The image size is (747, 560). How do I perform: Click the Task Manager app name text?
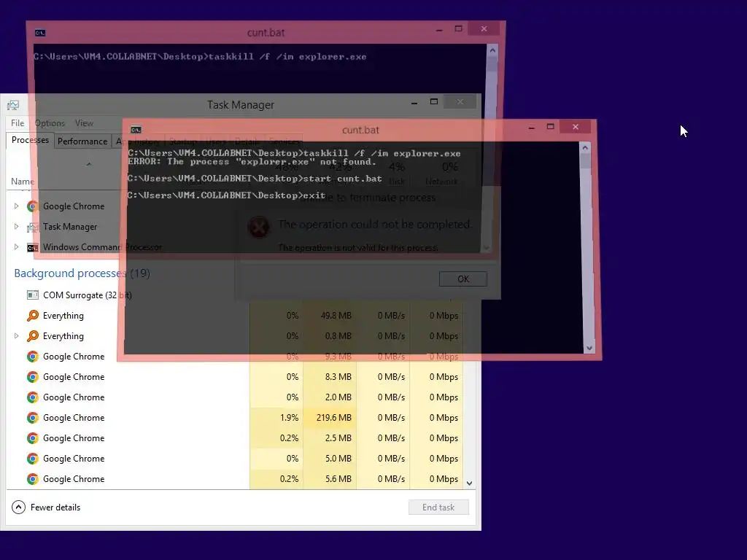pyautogui.click(x=70, y=227)
